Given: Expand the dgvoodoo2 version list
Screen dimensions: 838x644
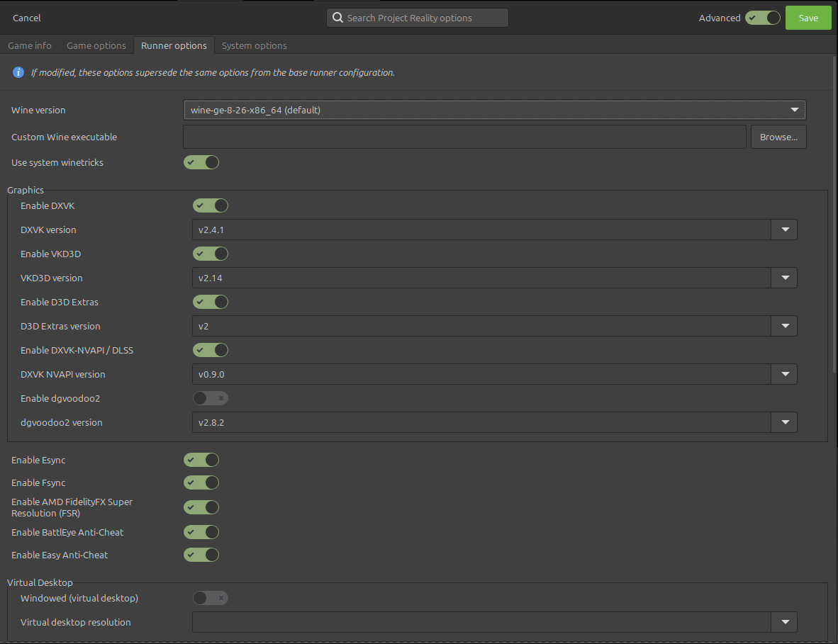Looking at the screenshot, I should pos(785,422).
